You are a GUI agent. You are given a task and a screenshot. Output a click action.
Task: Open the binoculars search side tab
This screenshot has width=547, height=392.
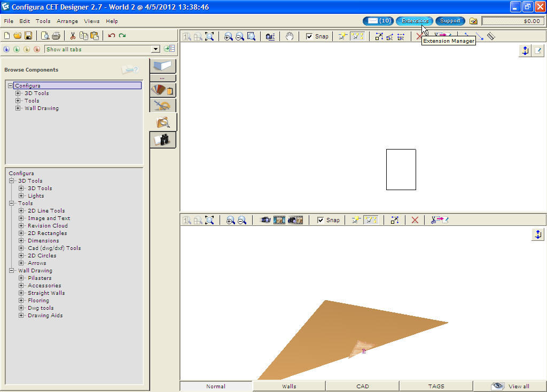coord(162,139)
